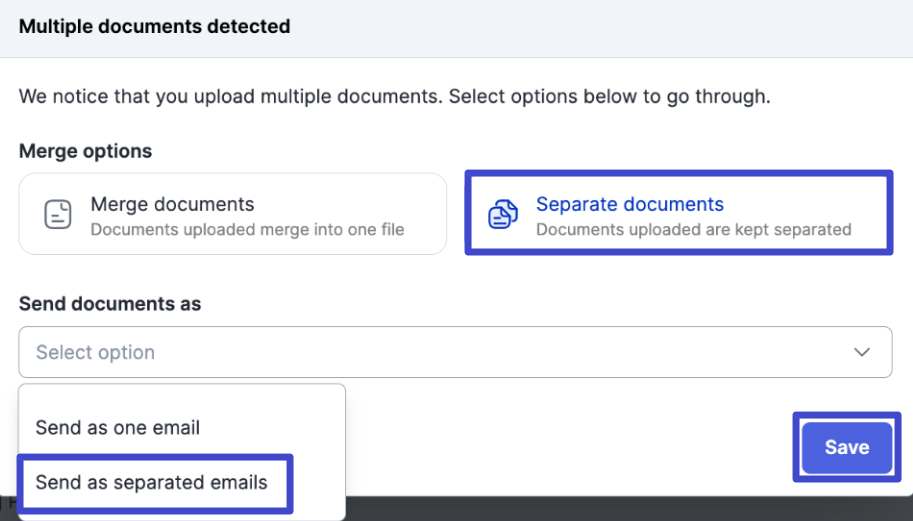Click the "Send documents as" field label
Image resolution: width=913 pixels, height=521 pixels.
tap(110, 304)
